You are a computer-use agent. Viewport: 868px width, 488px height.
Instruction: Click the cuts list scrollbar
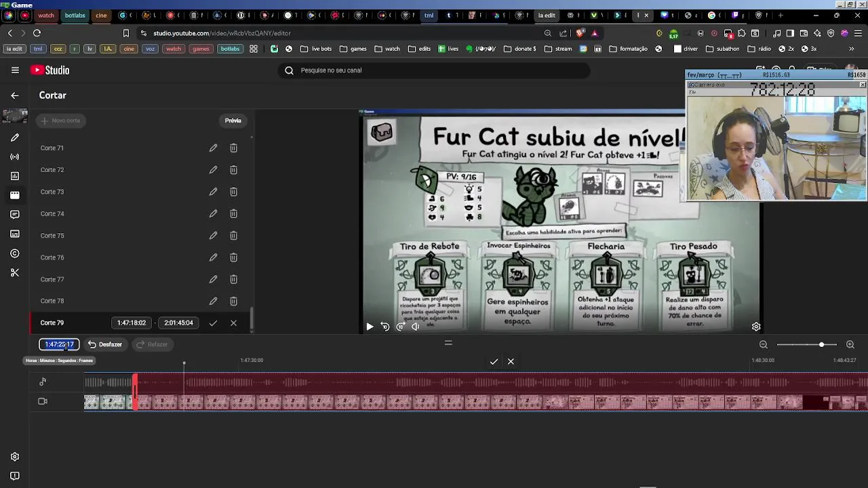[x=252, y=319]
